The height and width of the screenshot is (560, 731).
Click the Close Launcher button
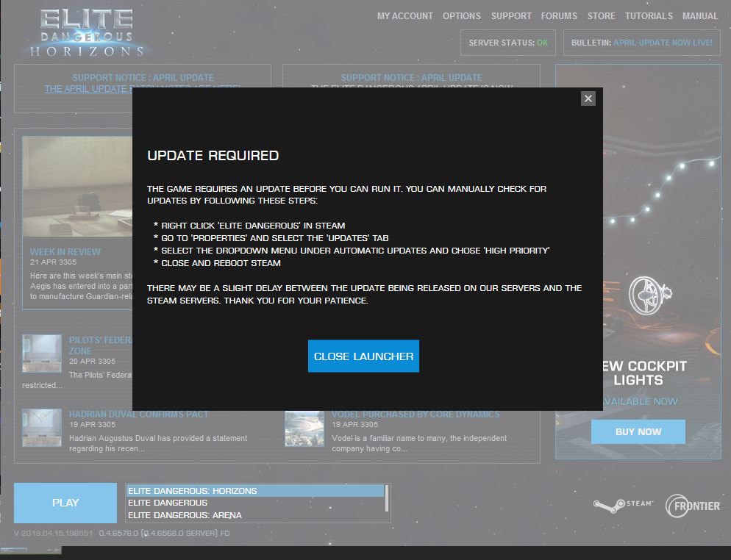click(363, 356)
